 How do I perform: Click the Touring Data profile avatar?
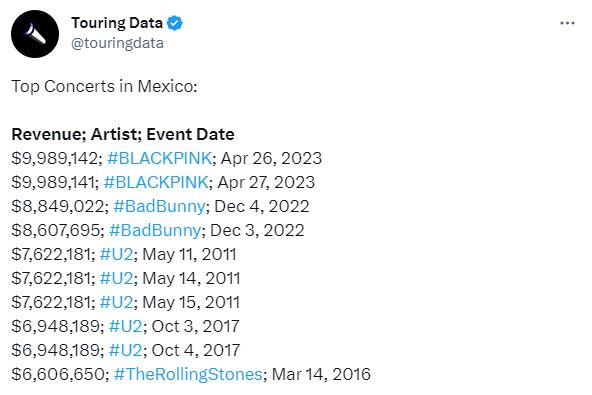click(x=35, y=34)
